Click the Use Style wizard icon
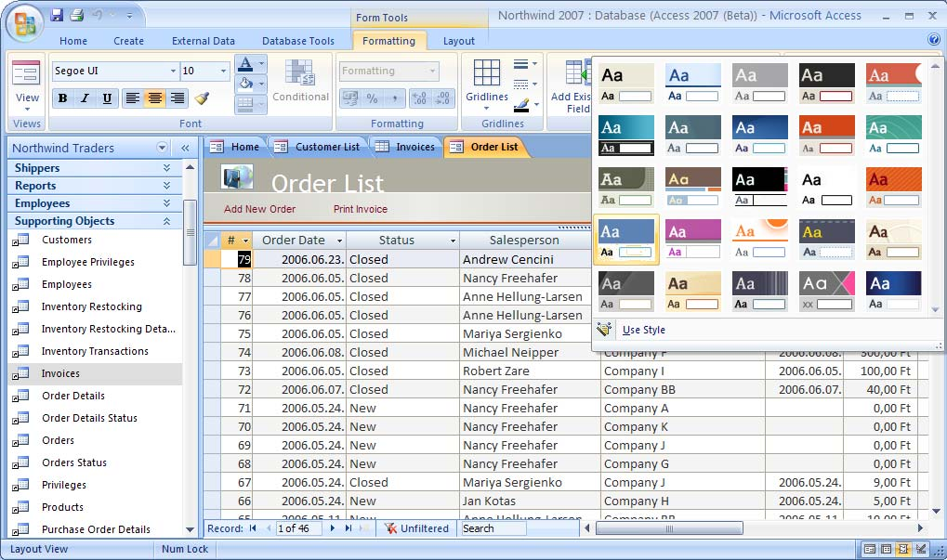The width and height of the screenshot is (947, 560). click(604, 330)
